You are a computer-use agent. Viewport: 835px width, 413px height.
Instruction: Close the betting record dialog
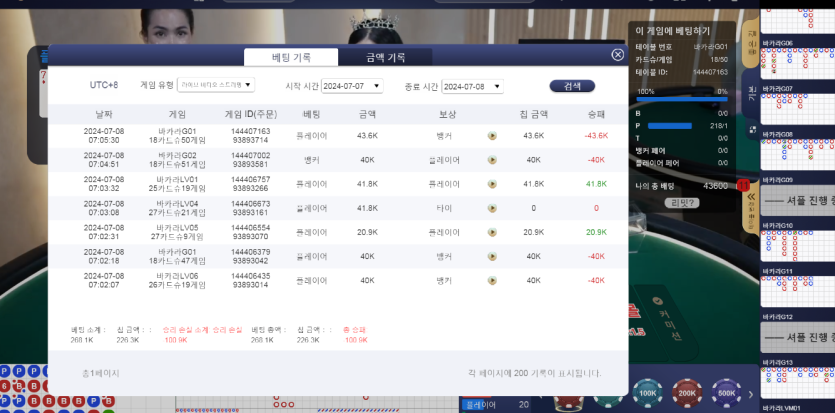point(617,55)
